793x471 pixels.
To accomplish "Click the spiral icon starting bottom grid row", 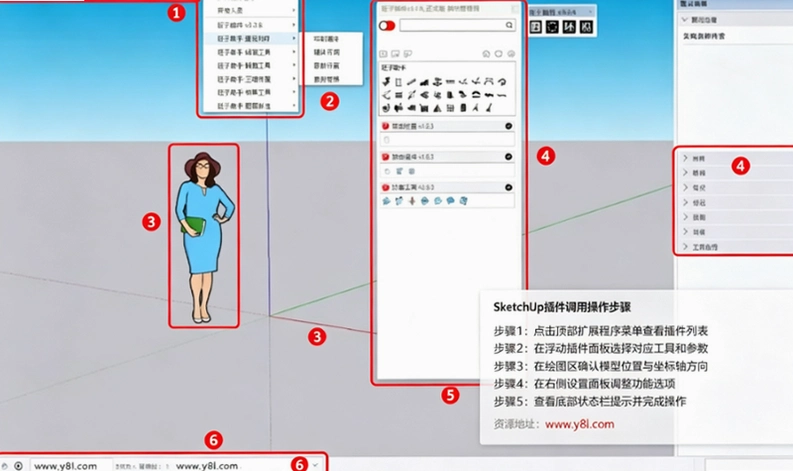I will pyautogui.click(x=386, y=108).
